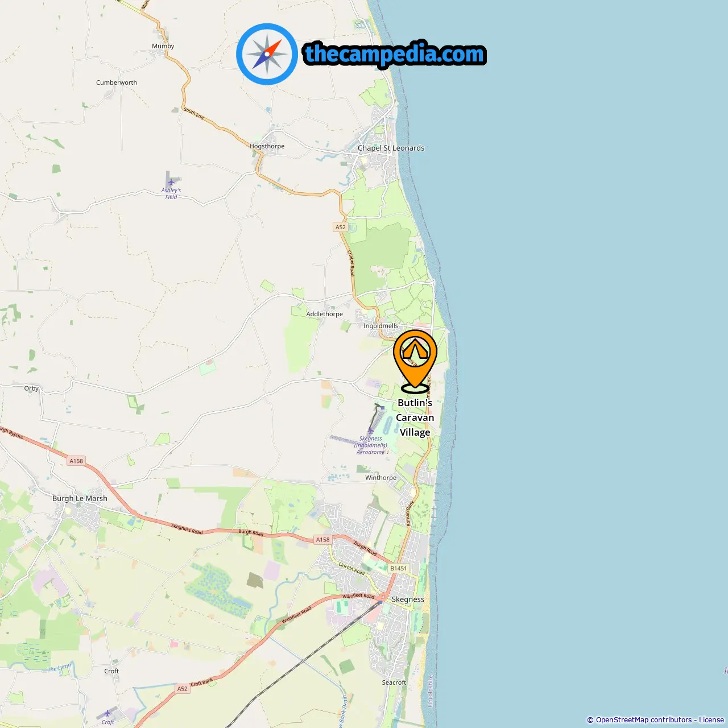
Task: Click the blue compass logo icon
Action: (x=267, y=54)
